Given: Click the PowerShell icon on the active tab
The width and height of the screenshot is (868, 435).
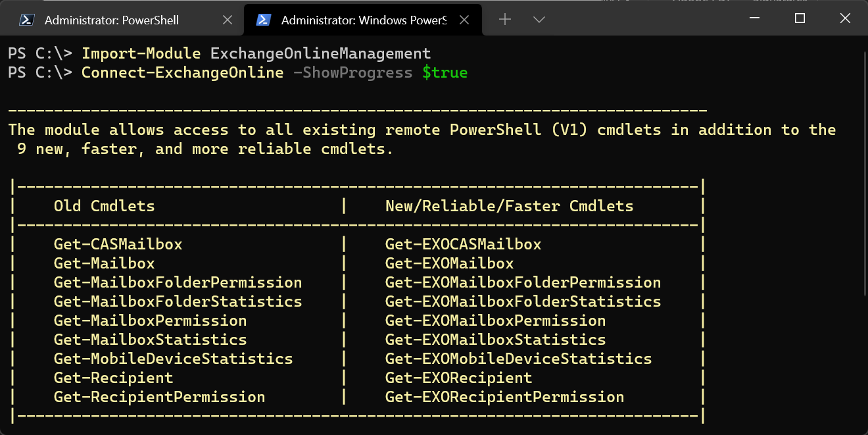Looking at the screenshot, I should 263,20.
